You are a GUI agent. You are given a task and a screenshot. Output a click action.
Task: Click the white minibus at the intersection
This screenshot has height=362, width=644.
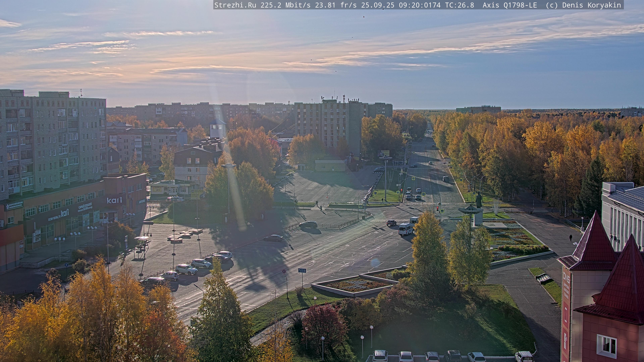[405, 229]
